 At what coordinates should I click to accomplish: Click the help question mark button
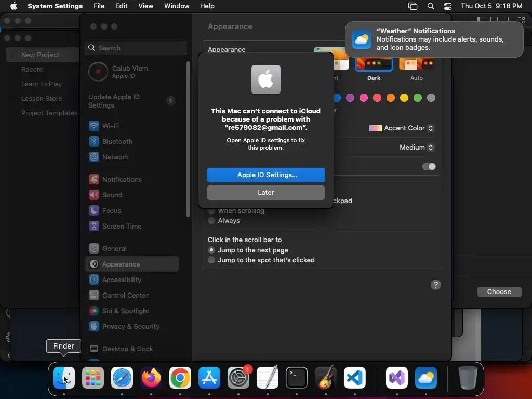click(x=436, y=285)
